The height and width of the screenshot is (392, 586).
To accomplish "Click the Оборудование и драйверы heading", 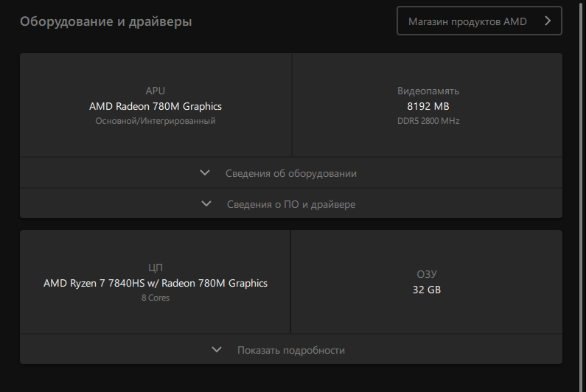I will [106, 22].
